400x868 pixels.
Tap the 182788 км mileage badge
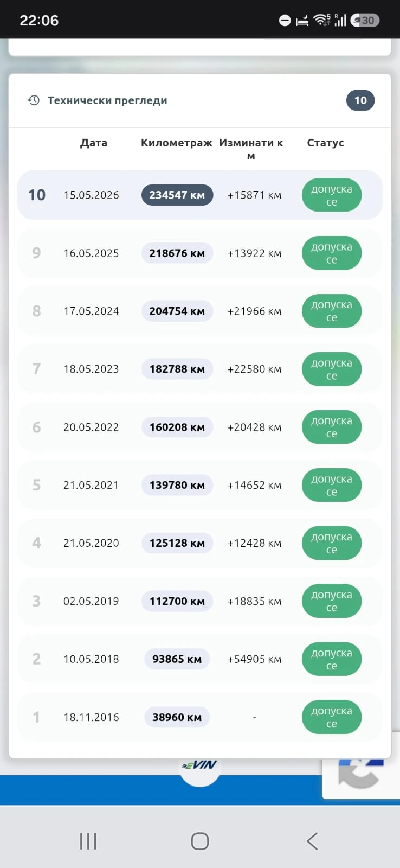177,369
